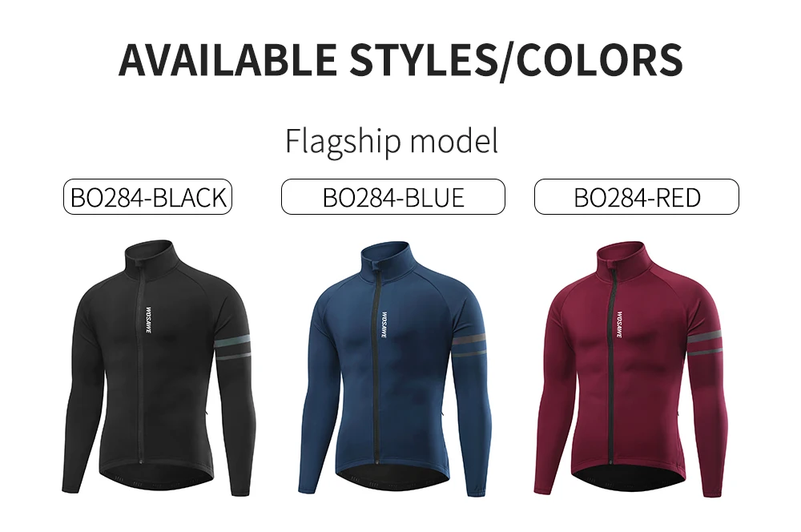801x532 pixels.
Task: Click WOSAWE logo on blue jacket
Action: tap(384, 324)
